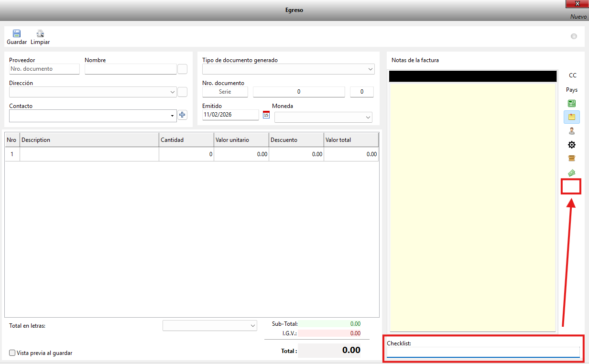The height and width of the screenshot is (364, 589).
Task: Click the Checklist input field
Action: (483, 352)
